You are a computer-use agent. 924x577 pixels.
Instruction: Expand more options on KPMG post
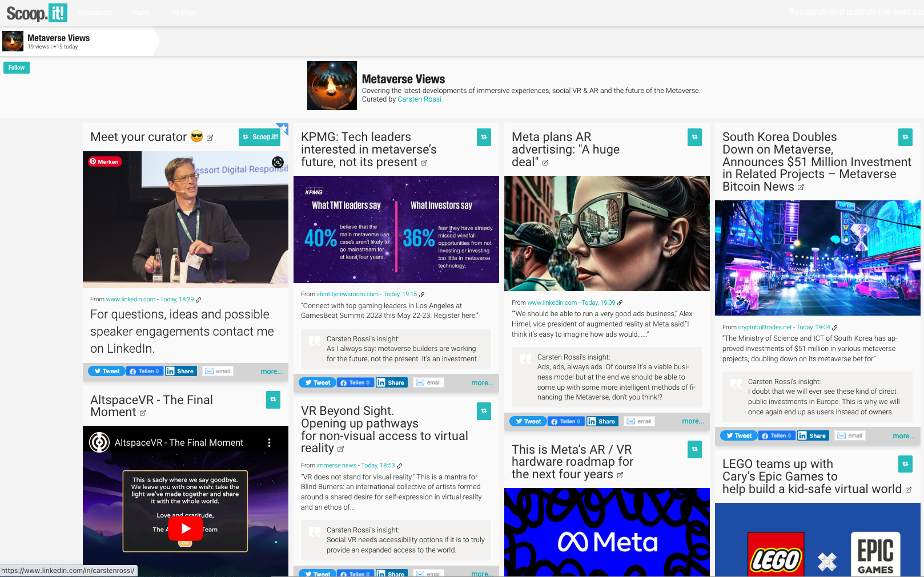[483, 383]
